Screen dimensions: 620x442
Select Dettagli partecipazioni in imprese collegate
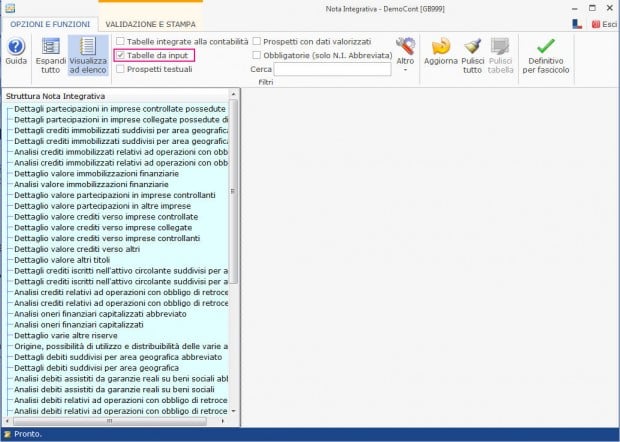121,119
